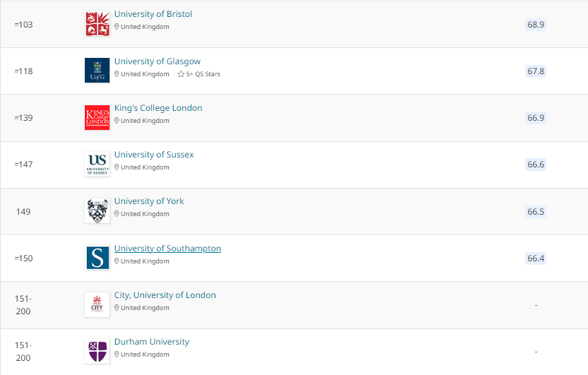Open the University of York link
The image size is (588, 375).
tap(149, 201)
